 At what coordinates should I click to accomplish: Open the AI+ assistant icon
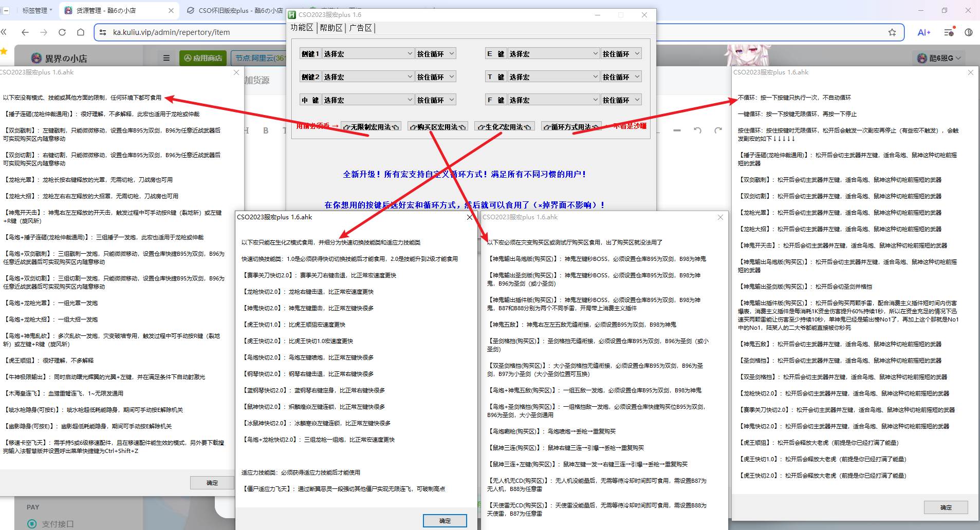pyautogui.click(x=923, y=32)
